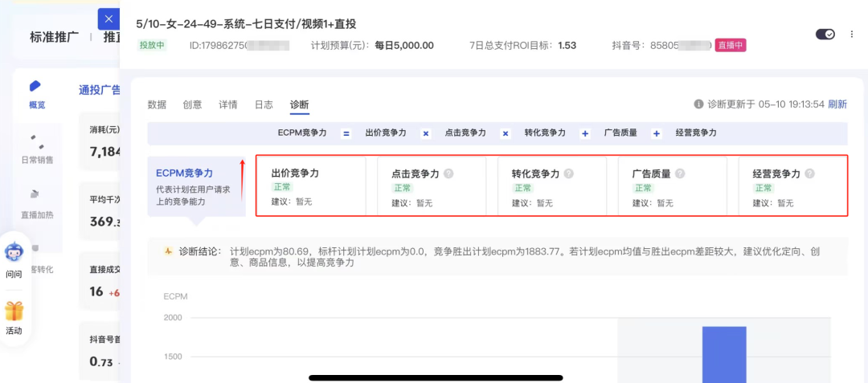The width and height of the screenshot is (868, 383).
Task: Click help icon next to 经营竞争力
Action: tap(809, 173)
